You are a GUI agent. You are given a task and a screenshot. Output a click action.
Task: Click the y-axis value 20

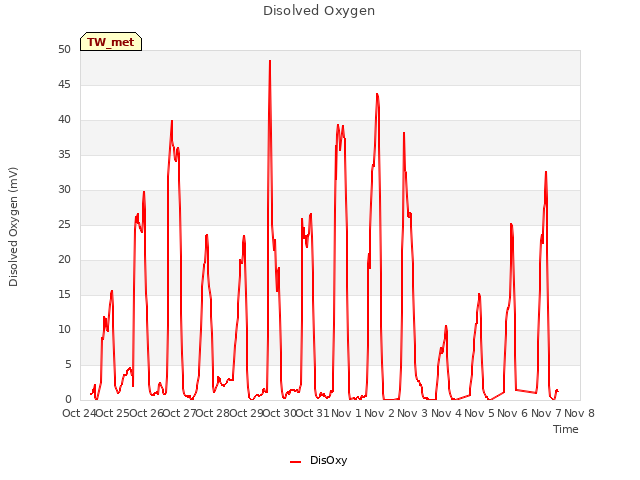(x=64, y=260)
